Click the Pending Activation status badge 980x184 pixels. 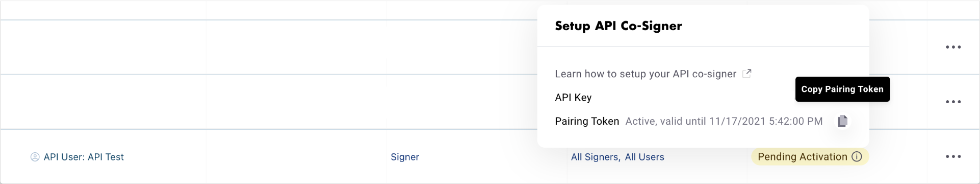(x=810, y=157)
